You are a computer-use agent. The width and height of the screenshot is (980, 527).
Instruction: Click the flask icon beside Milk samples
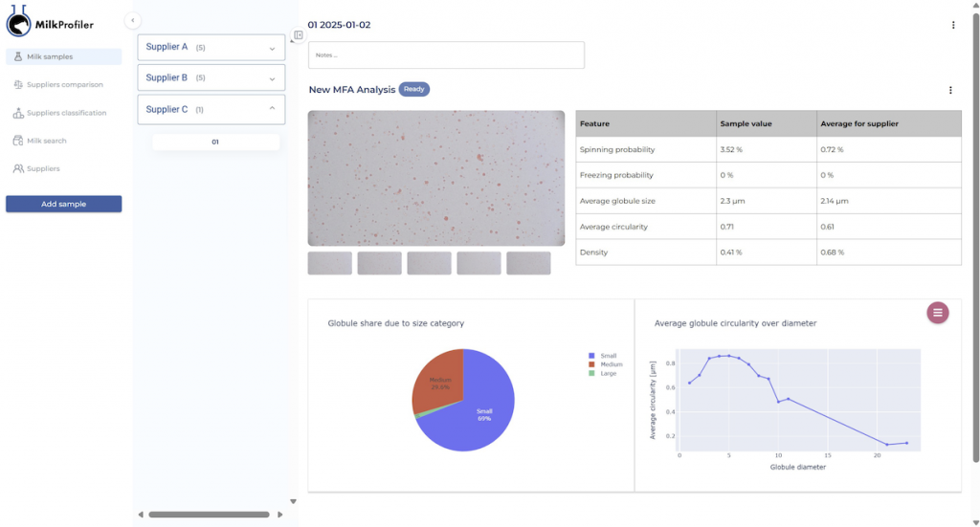point(18,56)
